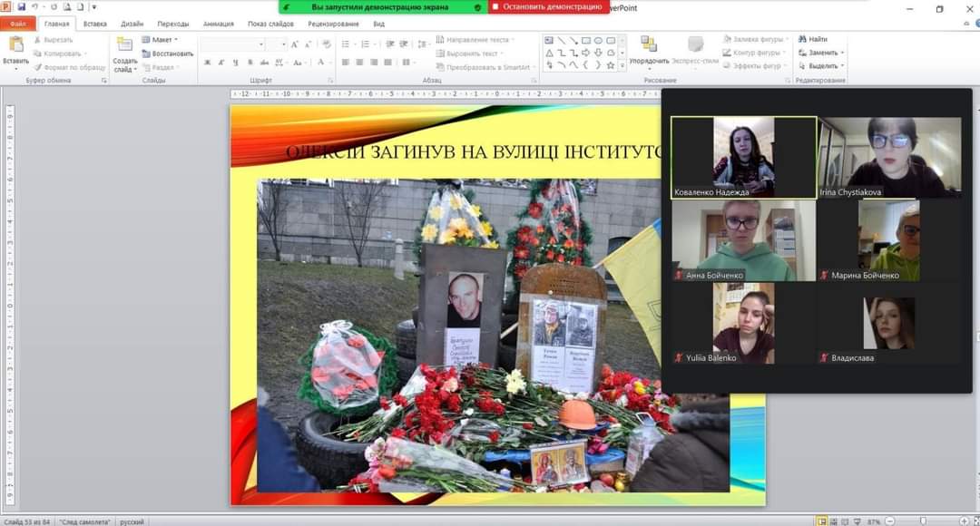Click the Создать слайд (New Slide) icon
The width and height of the screenshot is (980, 526).
(125, 45)
